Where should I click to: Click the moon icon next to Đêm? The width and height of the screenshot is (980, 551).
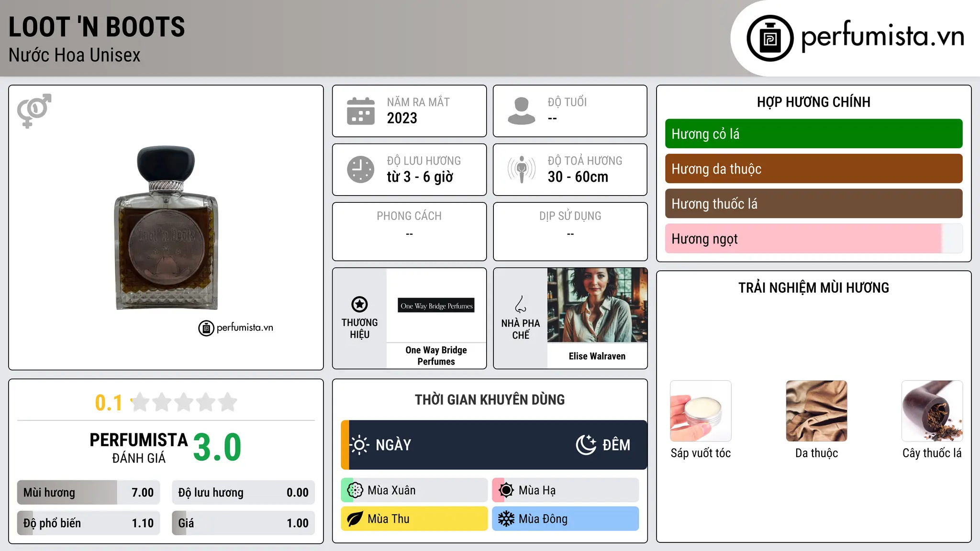click(586, 445)
